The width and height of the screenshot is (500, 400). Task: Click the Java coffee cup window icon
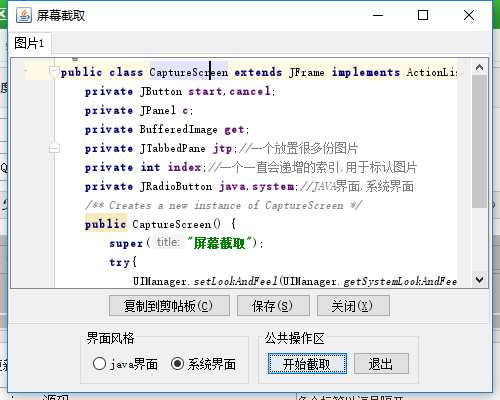(24, 15)
